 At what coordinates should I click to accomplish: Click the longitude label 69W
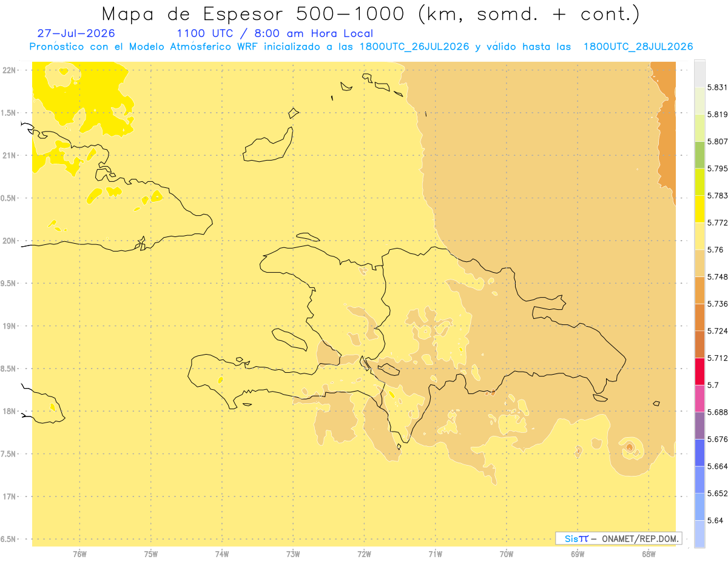577,554
